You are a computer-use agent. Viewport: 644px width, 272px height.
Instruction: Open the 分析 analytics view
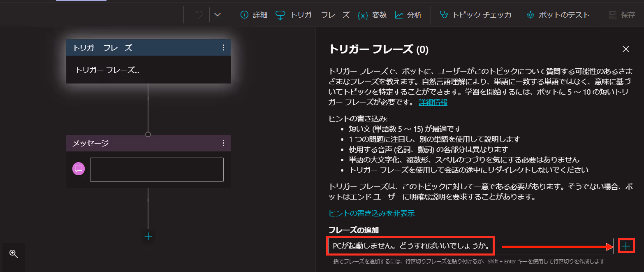pos(408,15)
